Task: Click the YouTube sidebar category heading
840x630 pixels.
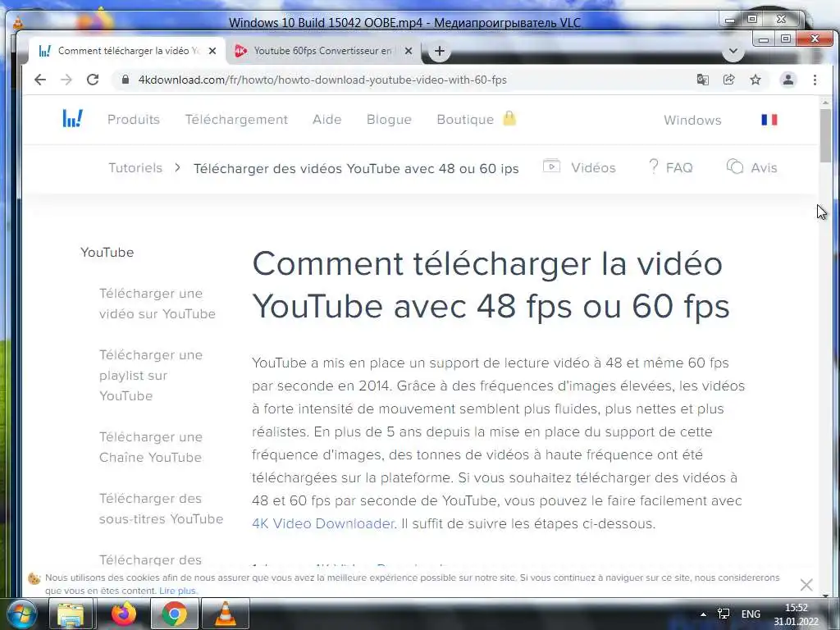Action: [x=107, y=253]
